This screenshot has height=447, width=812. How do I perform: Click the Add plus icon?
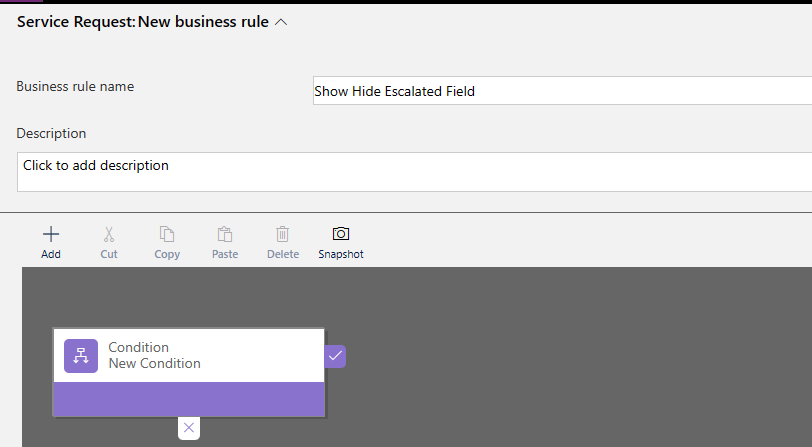(x=51, y=234)
